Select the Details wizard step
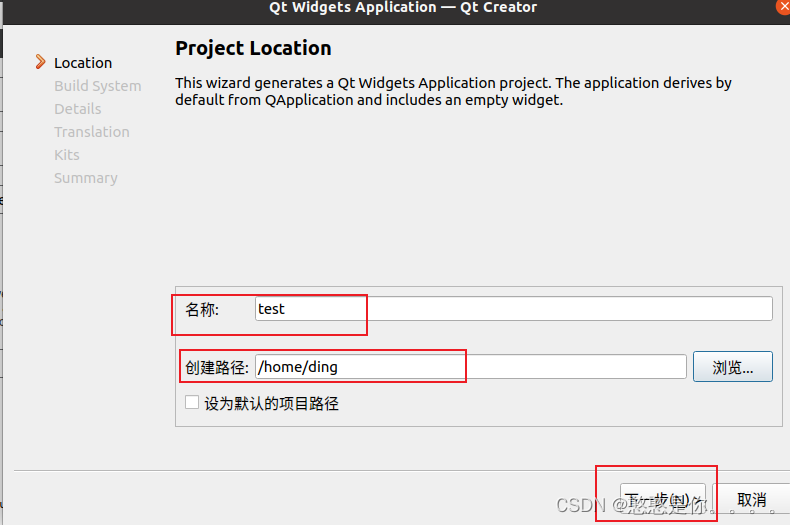 [78, 109]
